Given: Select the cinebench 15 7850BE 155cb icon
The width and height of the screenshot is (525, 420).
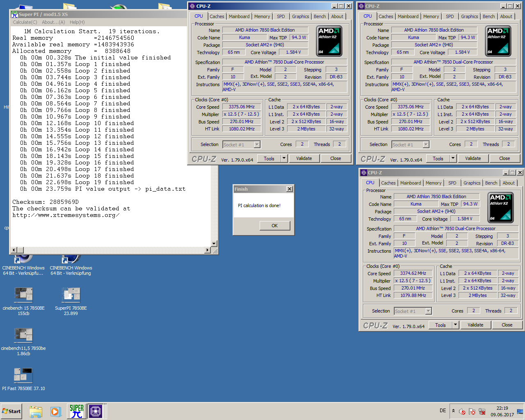Looking at the screenshot, I should tap(23, 301).
